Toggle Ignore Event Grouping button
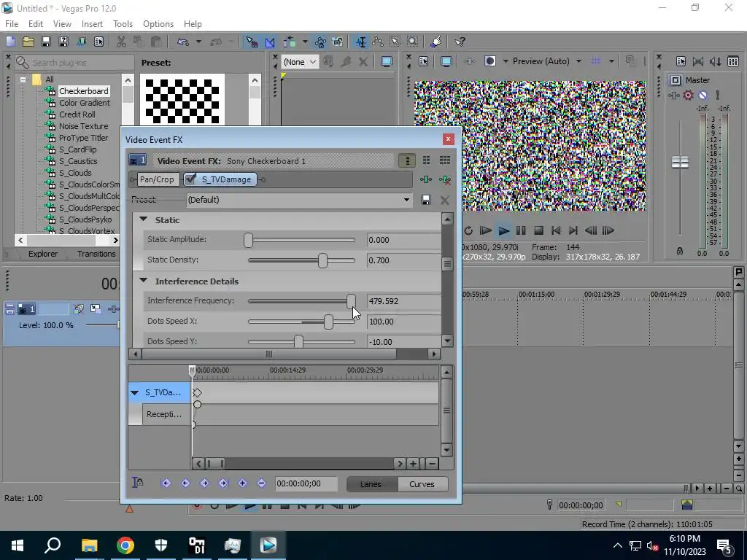Viewport: 747px width, 560px height. (338, 42)
